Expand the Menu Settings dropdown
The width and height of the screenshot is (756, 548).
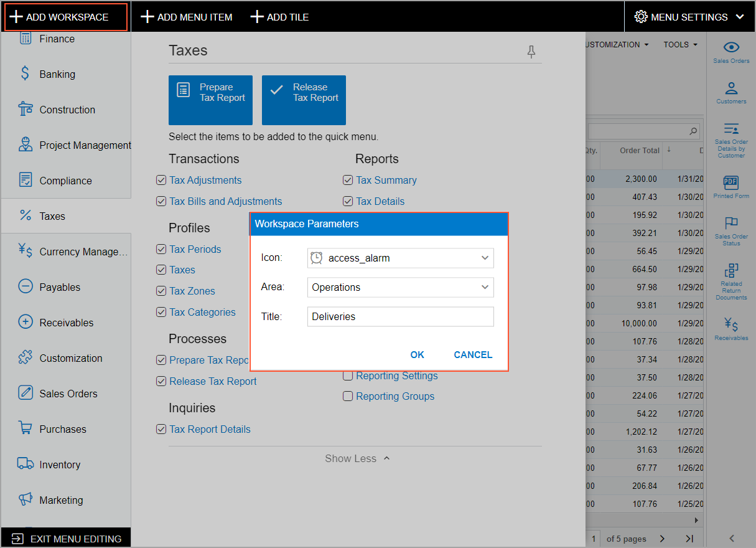pos(689,17)
